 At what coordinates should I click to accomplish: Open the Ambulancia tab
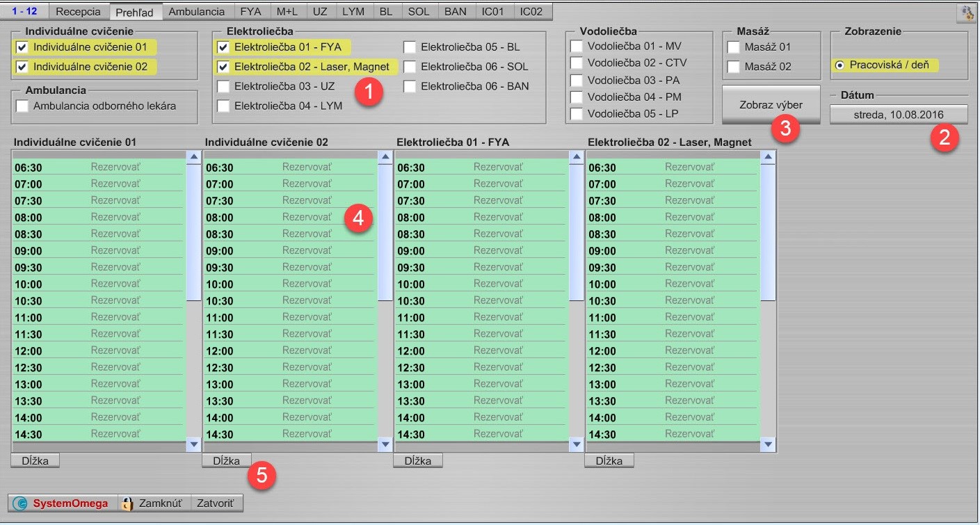point(196,12)
